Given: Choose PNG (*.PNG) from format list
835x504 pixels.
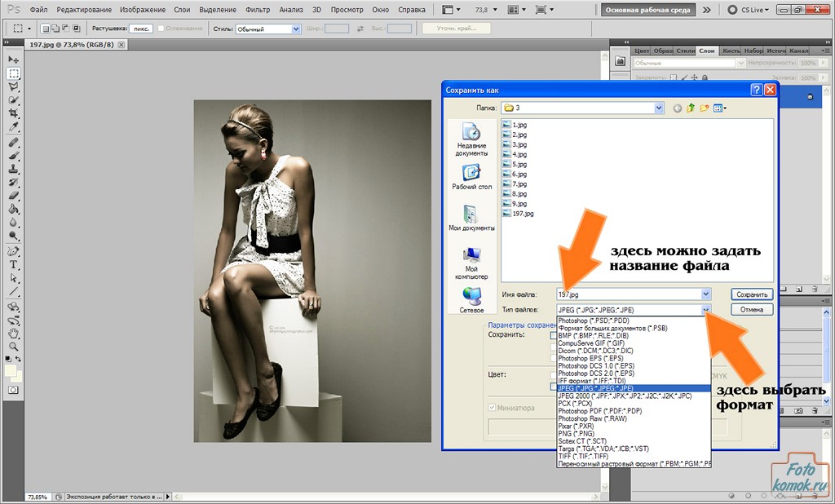Looking at the screenshot, I should (x=576, y=434).
